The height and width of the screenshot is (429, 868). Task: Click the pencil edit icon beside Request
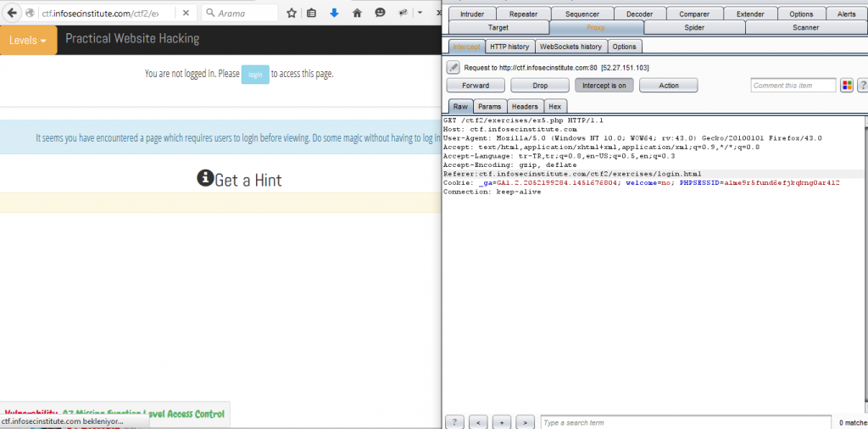coord(453,67)
